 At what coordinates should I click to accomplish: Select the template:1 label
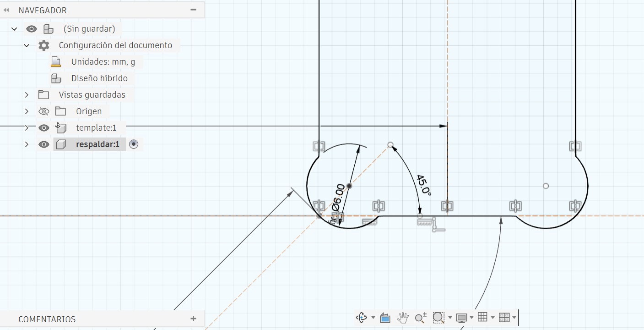[96, 128]
